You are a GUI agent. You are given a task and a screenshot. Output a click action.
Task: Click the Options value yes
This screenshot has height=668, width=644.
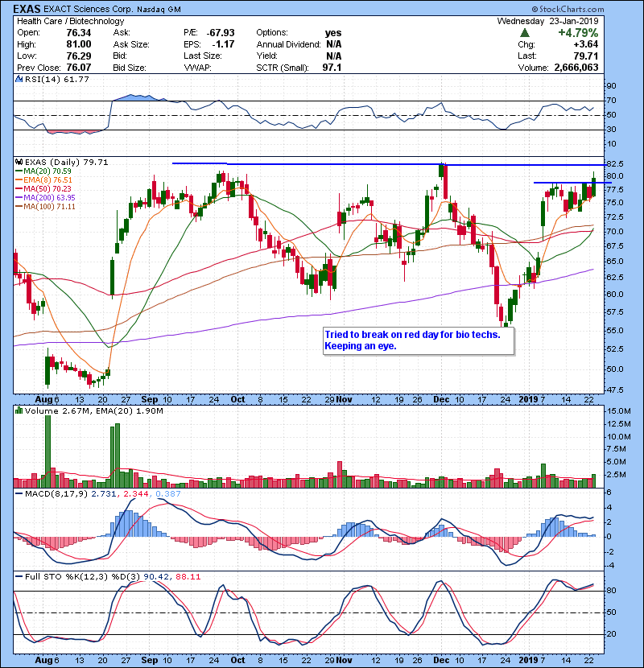click(x=333, y=33)
